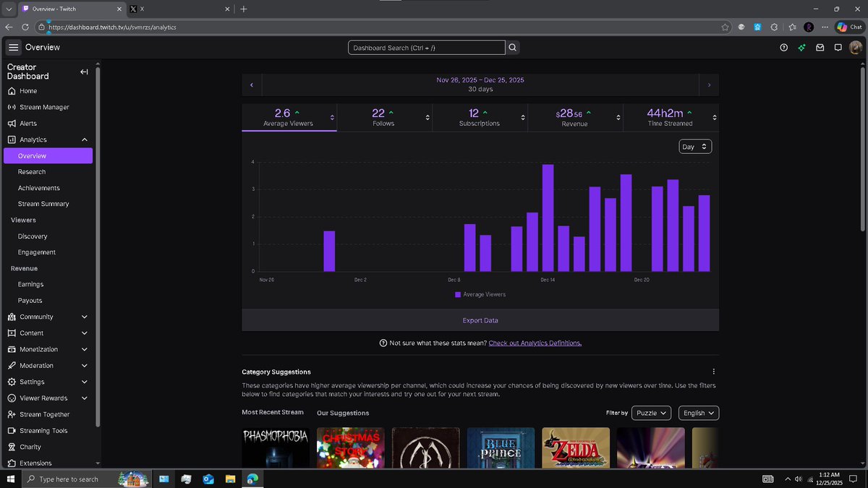868x488 pixels.
Task: Go to previous date range
Action: point(252,85)
